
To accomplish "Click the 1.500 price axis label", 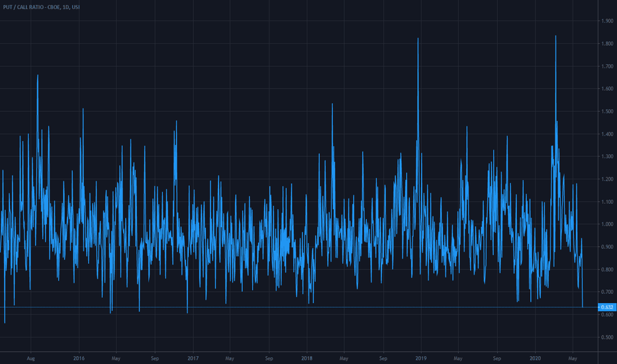I will (607, 112).
